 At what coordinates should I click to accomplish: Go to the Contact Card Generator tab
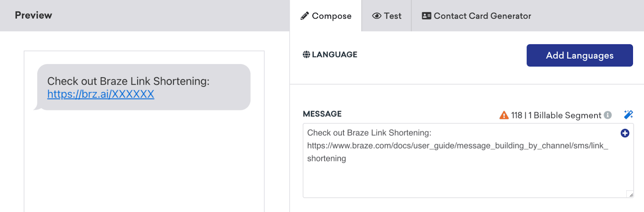tap(477, 16)
